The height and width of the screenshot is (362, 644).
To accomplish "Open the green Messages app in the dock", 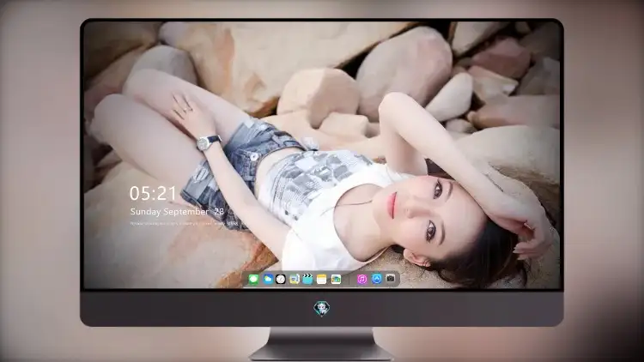I will [253, 280].
